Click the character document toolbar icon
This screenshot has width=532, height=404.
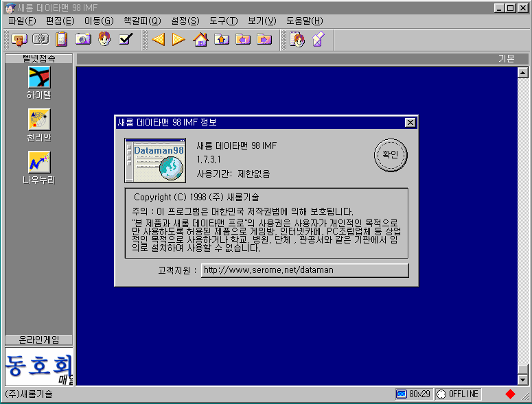coord(297,39)
